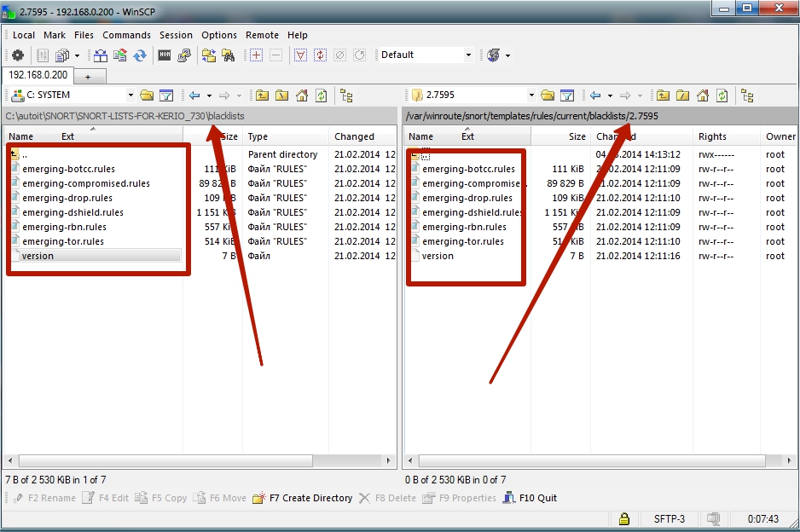Open the Commands menu
Image resolution: width=800 pixels, height=532 pixels.
pyautogui.click(x=126, y=35)
